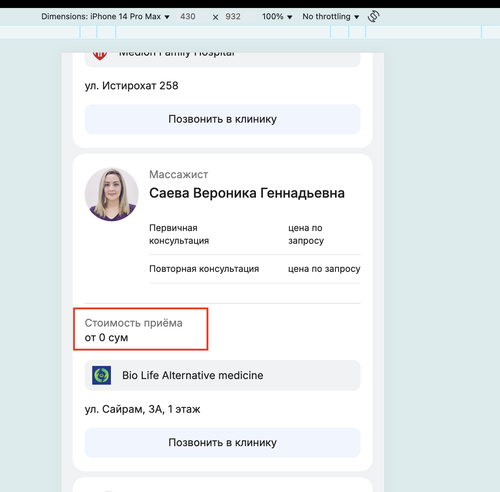Open Саева Вероника Геннадьевна profile photo
The height and width of the screenshot is (492, 500).
(x=112, y=194)
